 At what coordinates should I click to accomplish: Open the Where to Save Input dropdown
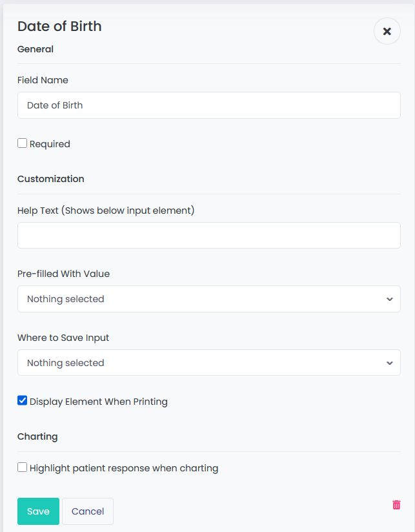click(x=209, y=363)
